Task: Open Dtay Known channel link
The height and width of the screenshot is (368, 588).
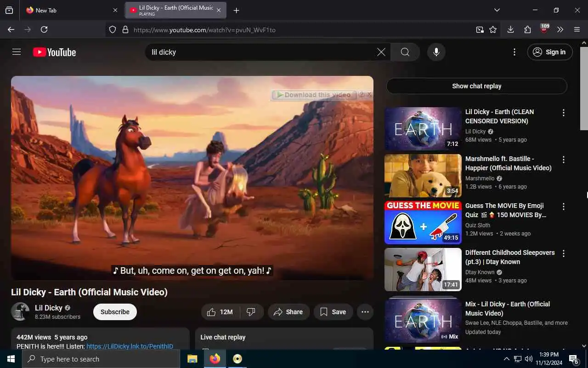Action: pyautogui.click(x=480, y=272)
